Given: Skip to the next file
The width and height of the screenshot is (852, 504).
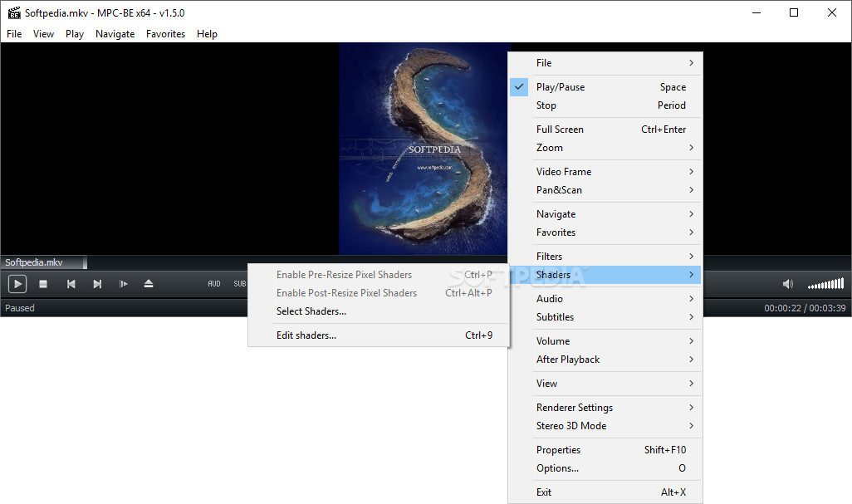Looking at the screenshot, I should point(97,283).
